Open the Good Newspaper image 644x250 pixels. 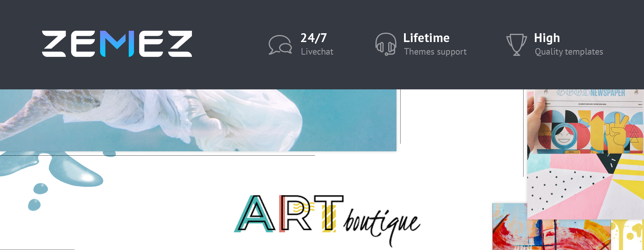pyautogui.click(x=586, y=121)
